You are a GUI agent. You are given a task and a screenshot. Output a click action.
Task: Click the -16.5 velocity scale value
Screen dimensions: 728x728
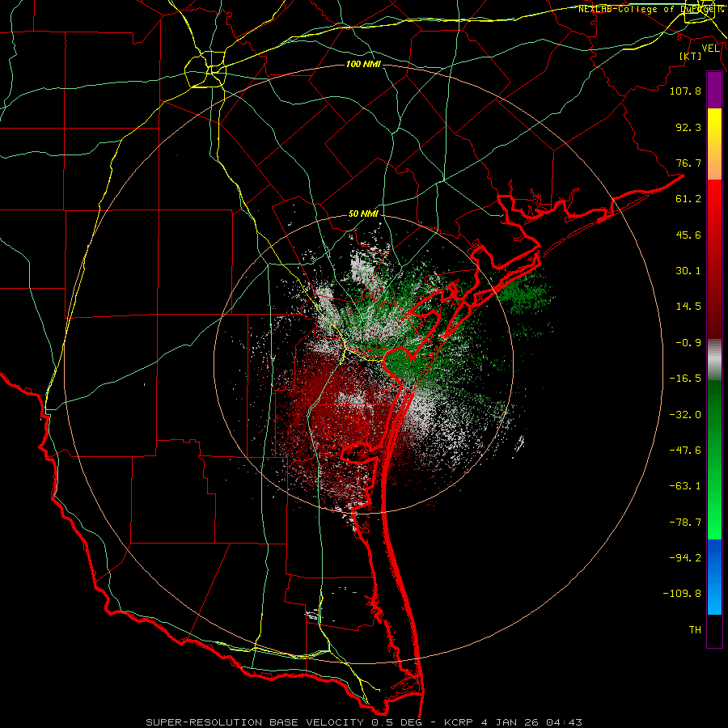tap(685, 379)
